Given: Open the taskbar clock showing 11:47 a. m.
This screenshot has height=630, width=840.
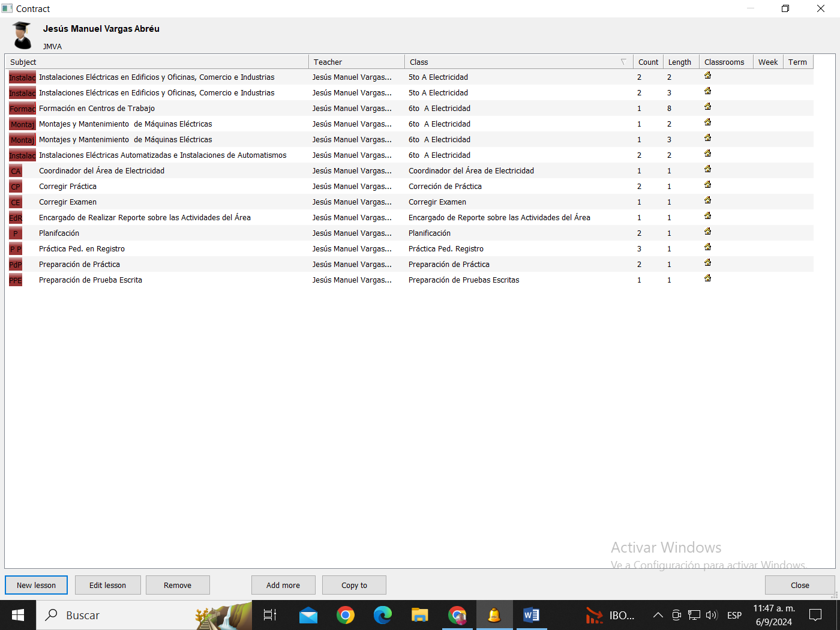Looking at the screenshot, I should click(x=774, y=615).
